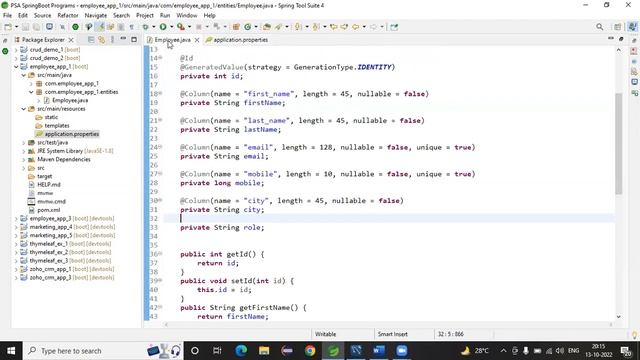Close the Employee.java editor tab
The image size is (640, 360).
[197, 40]
